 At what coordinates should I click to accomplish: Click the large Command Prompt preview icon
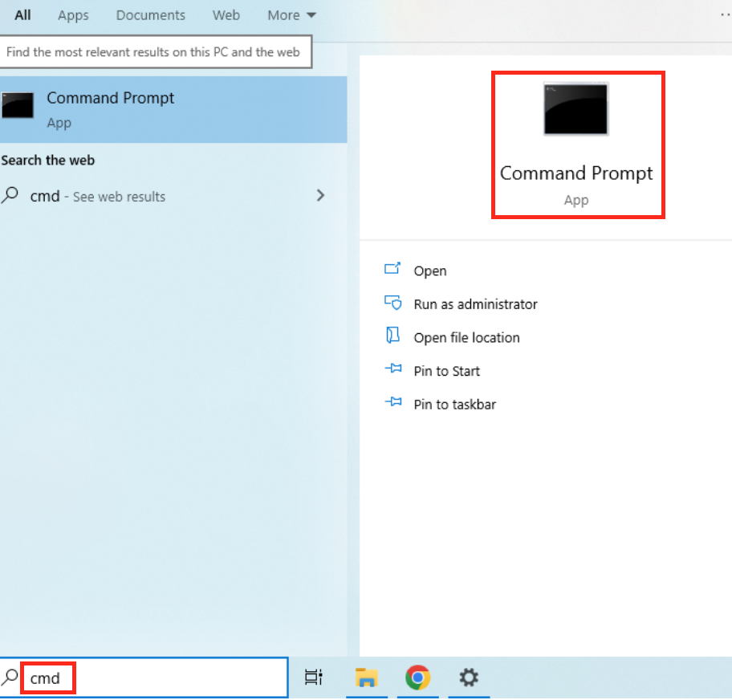(575, 109)
